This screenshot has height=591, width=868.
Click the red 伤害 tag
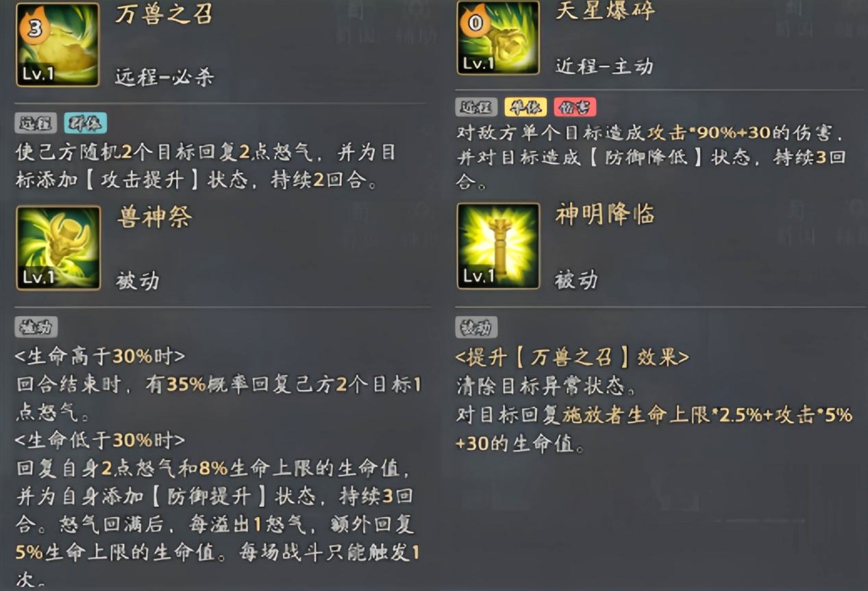point(575,107)
